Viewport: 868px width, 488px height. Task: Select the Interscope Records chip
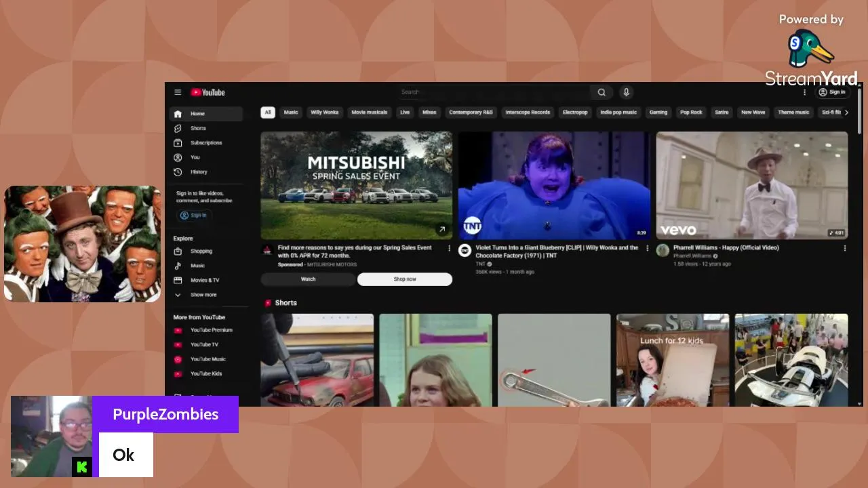tap(528, 113)
